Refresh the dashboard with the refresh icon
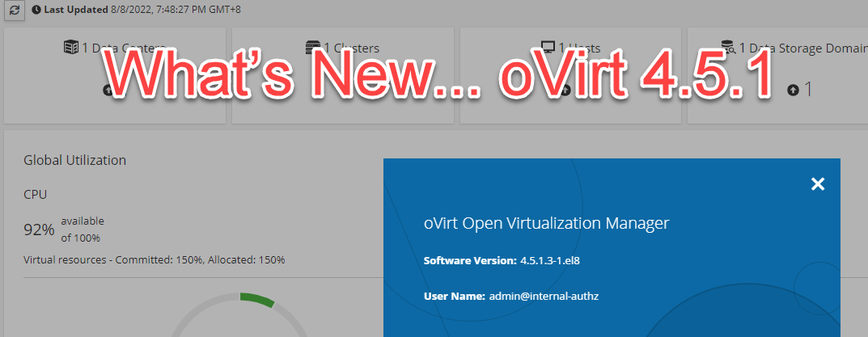The image size is (868, 337). click(15, 10)
